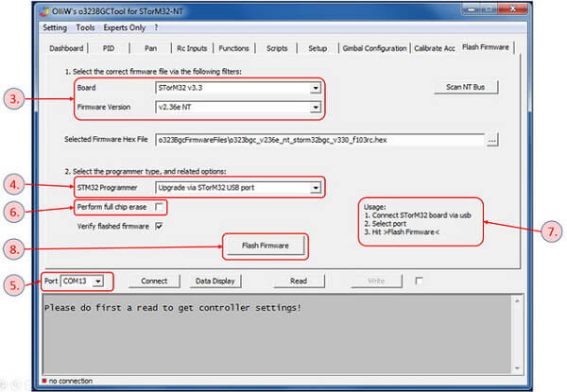Click the scroll-down arrow of the message log
567x392 pixels.
click(517, 367)
